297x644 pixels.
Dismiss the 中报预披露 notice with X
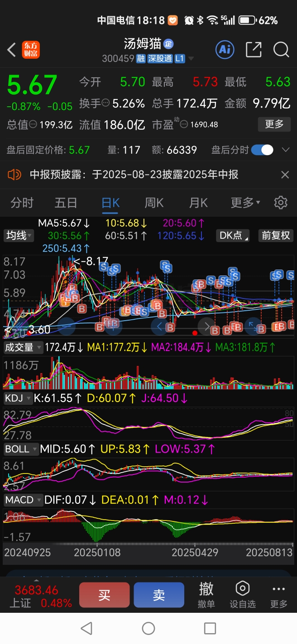(x=285, y=175)
